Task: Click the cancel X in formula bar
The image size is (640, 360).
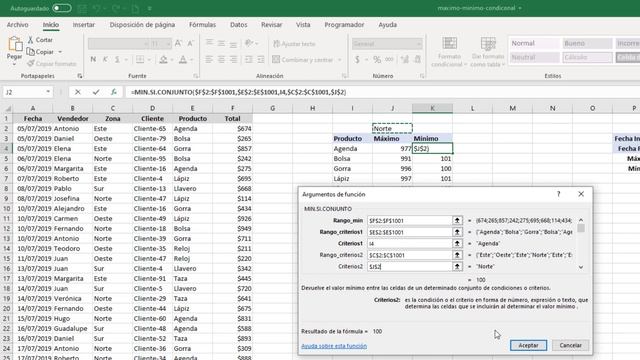Action: 78,92
